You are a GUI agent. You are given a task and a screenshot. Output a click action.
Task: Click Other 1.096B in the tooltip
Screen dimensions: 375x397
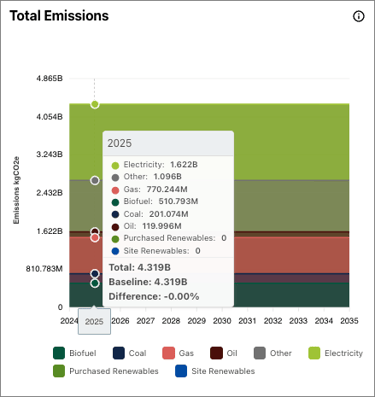[x=146, y=177]
